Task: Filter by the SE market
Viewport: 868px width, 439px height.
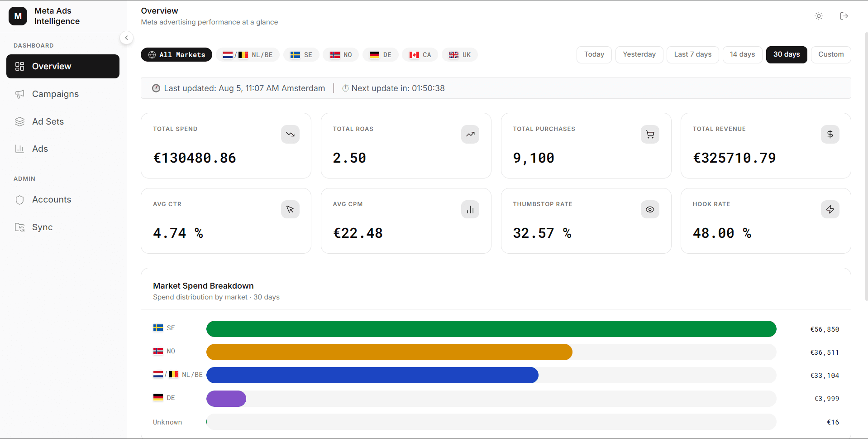Action: click(301, 55)
